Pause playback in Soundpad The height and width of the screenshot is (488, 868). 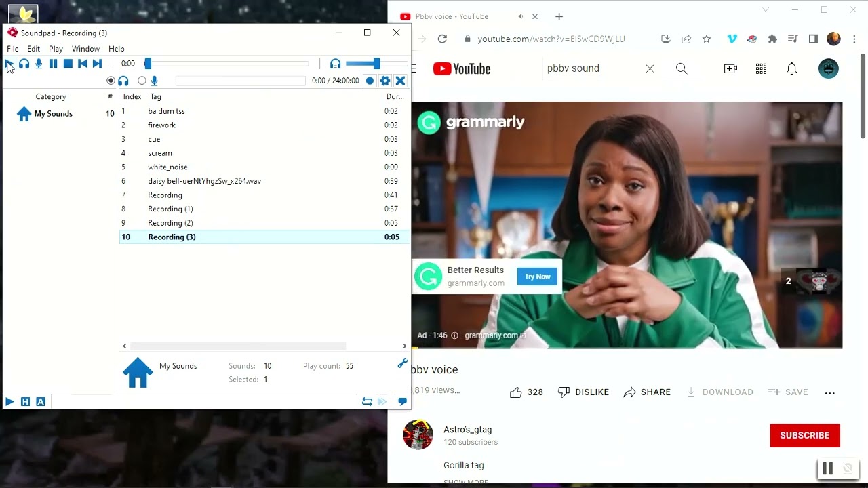click(53, 64)
